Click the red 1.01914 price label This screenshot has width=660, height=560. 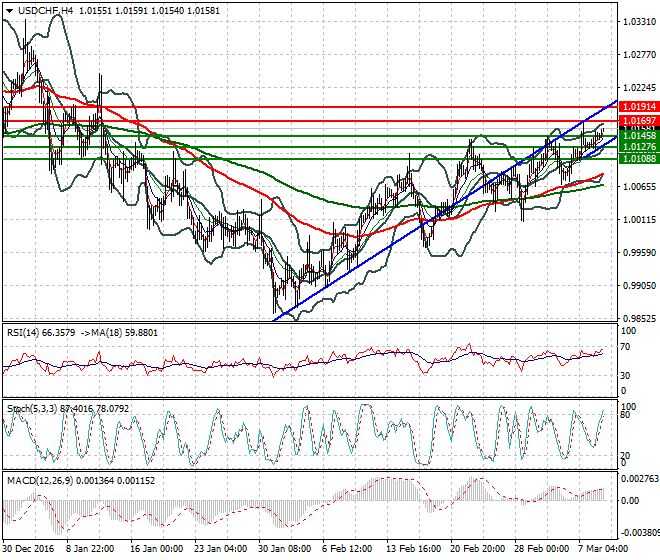pos(639,107)
